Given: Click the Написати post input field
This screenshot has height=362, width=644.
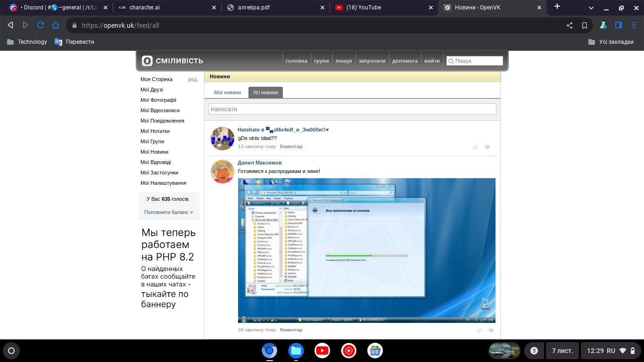Looking at the screenshot, I should click(352, 109).
